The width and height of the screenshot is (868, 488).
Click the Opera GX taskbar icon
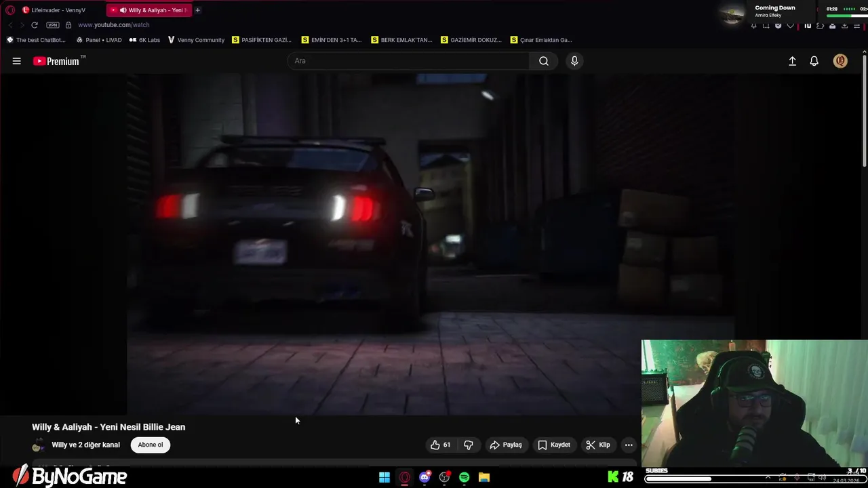point(405,477)
